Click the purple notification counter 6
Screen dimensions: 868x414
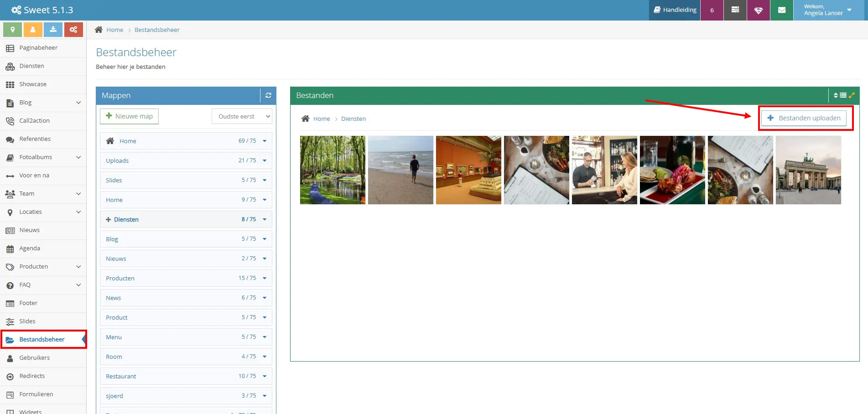coord(712,10)
